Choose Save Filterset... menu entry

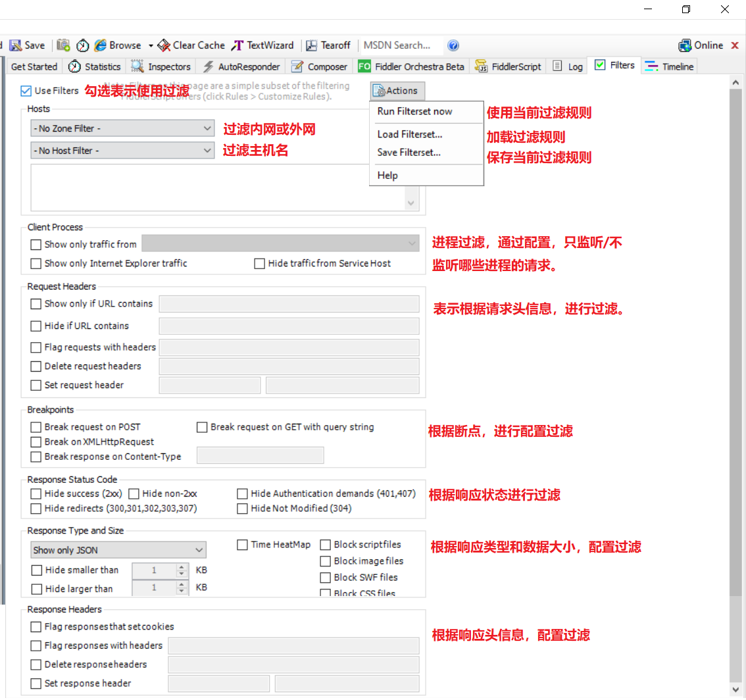[x=409, y=153]
